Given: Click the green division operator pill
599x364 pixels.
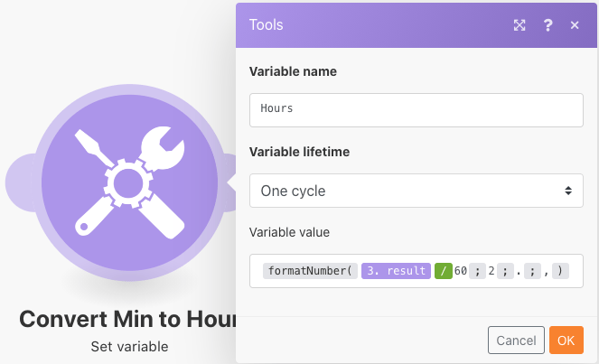Looking at the screenshot, I should pyautogui.click(x=443, y=271).
